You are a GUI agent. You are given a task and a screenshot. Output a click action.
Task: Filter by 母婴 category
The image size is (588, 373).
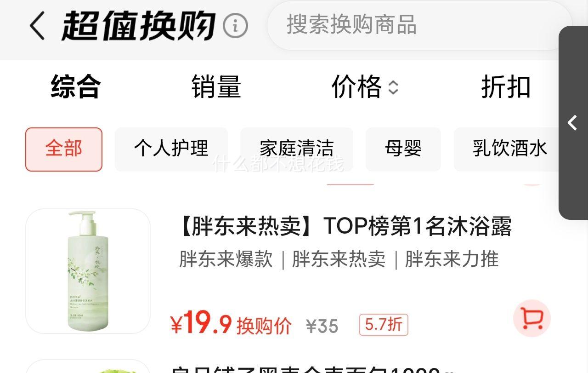tap(403, 149)
